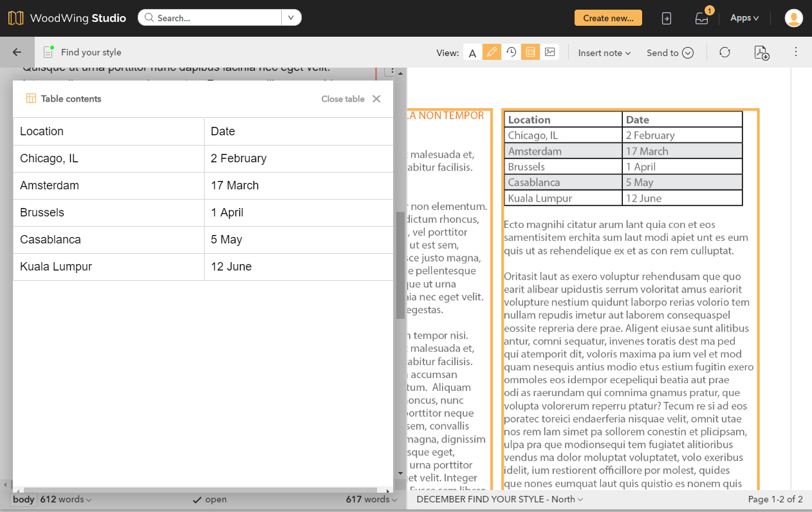Click the body component label
Image resolution: width=812 pixels, height=512 pixels.
click(x=24, y=499)
